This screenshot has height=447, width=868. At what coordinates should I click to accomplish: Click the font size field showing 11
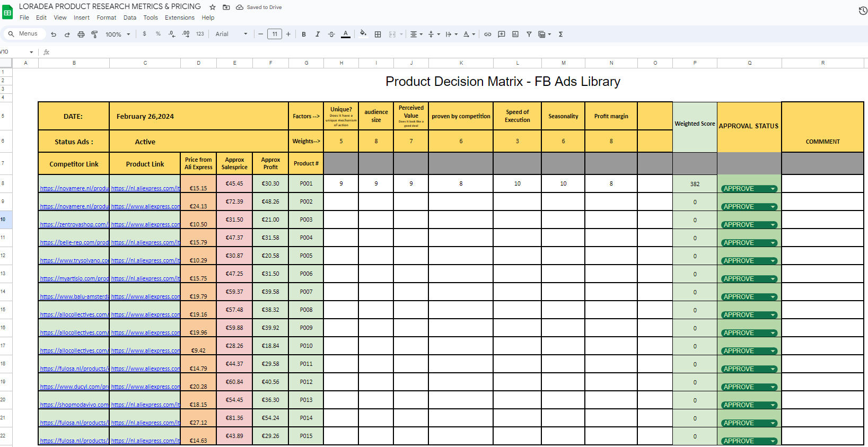click(275, 34)
